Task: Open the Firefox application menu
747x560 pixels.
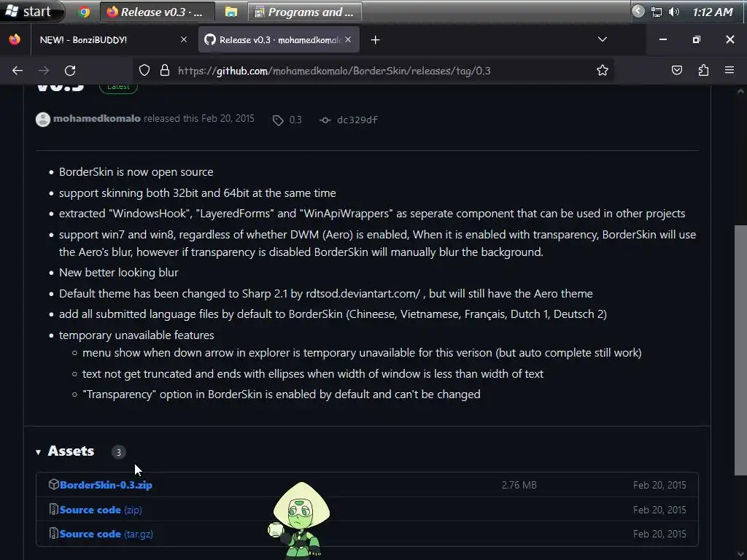Action: [729, 71]
